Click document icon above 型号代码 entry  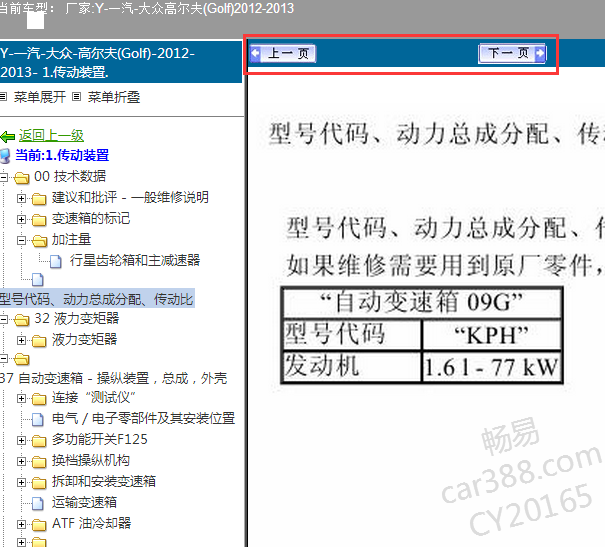click(37, 280)
